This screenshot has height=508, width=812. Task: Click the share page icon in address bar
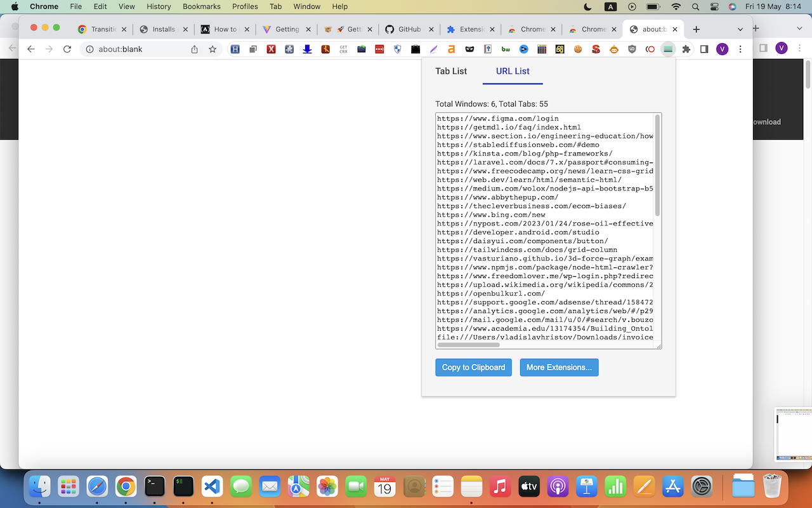tap(195, 49)
